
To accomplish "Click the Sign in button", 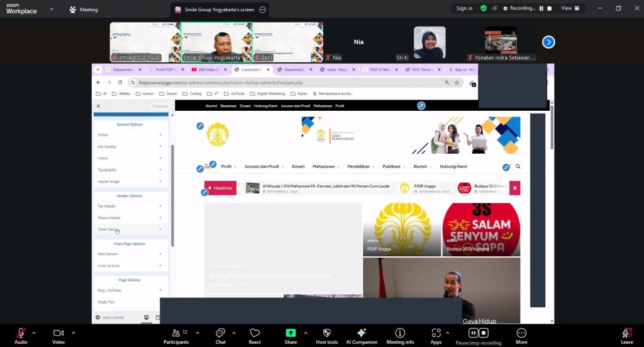I will (x=464, y=8).
